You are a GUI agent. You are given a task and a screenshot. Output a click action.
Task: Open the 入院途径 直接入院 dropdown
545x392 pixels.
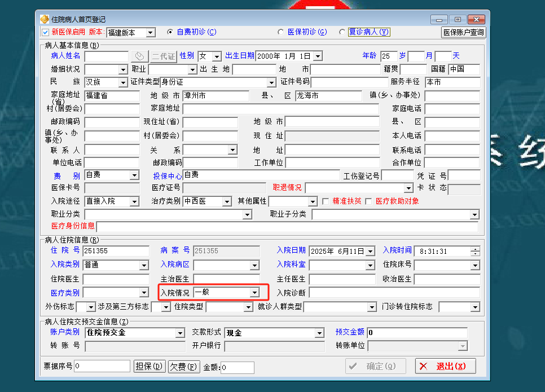[x=134, y=201]
